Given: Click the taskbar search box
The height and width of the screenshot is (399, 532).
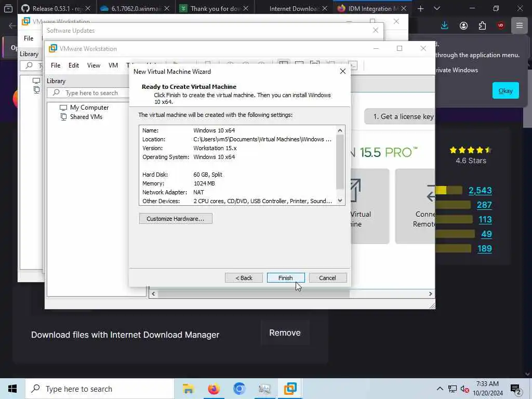Looking at the screenshot, I should (x=100, y=389).
